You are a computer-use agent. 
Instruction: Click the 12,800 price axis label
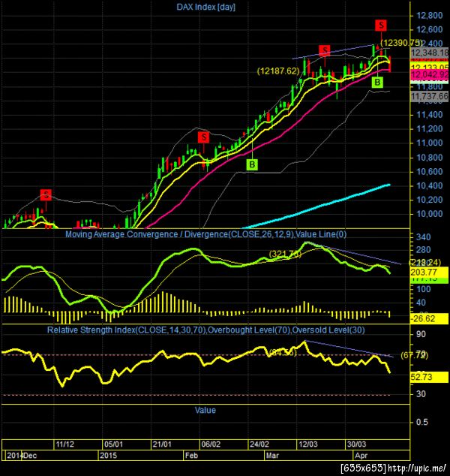(x=430, y=16)
